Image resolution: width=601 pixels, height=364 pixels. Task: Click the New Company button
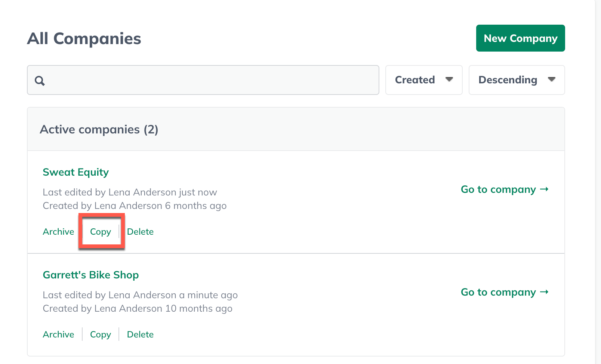520,38
